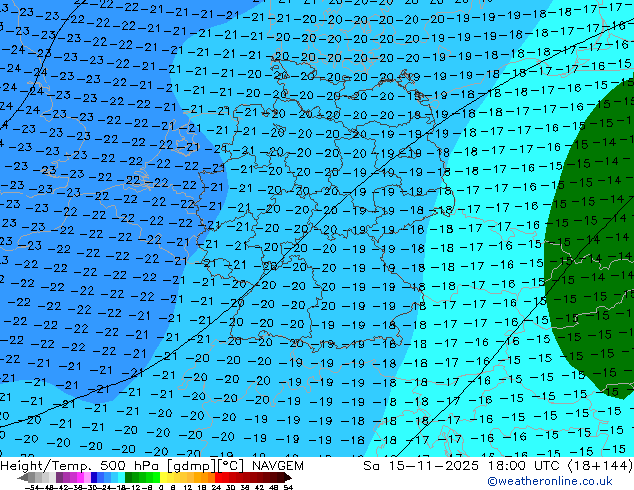Click the [°C] unit label

pos(231,466)
